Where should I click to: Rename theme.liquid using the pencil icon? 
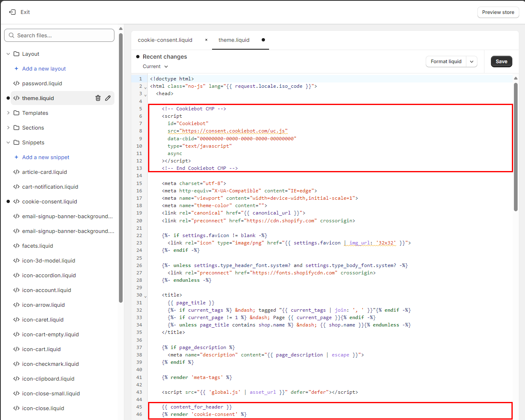(108, 98)
